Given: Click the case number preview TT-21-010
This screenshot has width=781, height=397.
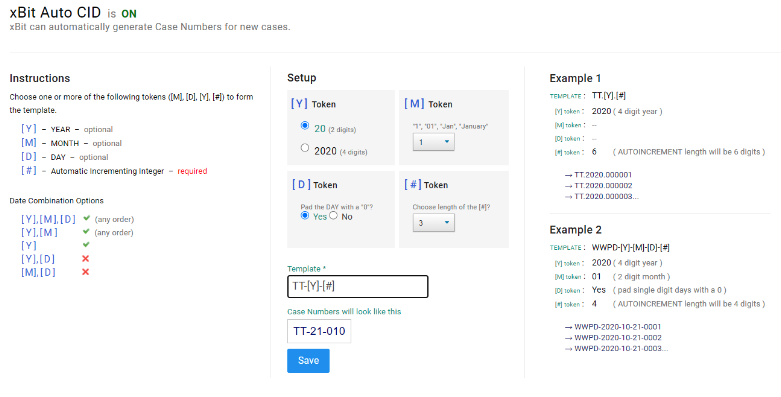Looking at the screenshot, I should click(x=319, y=331).
